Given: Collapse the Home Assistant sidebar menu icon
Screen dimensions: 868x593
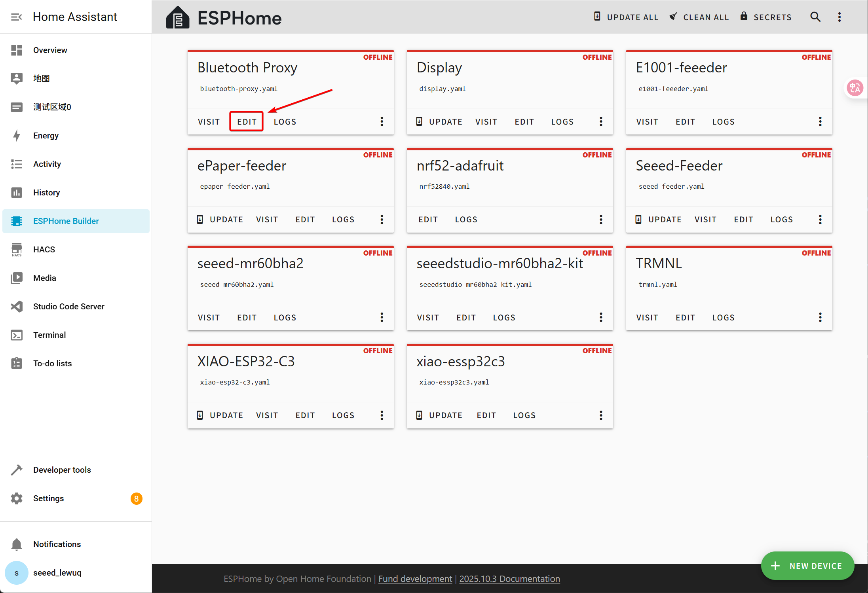Looking at the screenshot, I should (x=16, y=17).
